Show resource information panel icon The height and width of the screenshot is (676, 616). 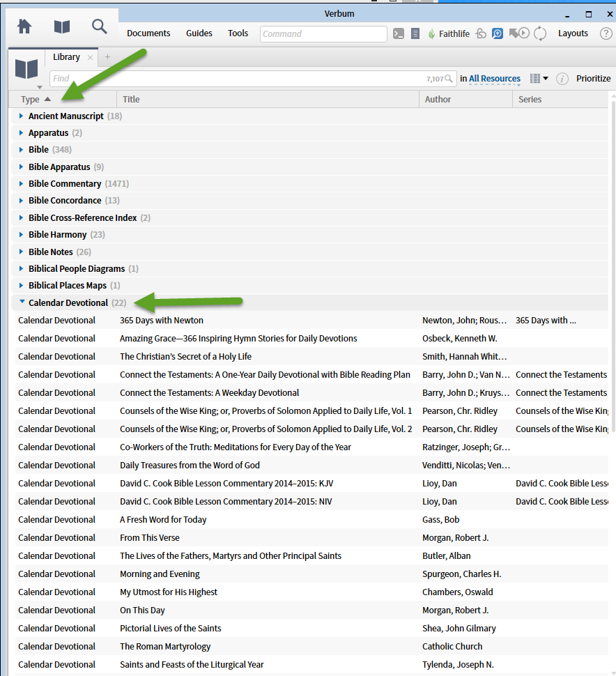[562, 79]
